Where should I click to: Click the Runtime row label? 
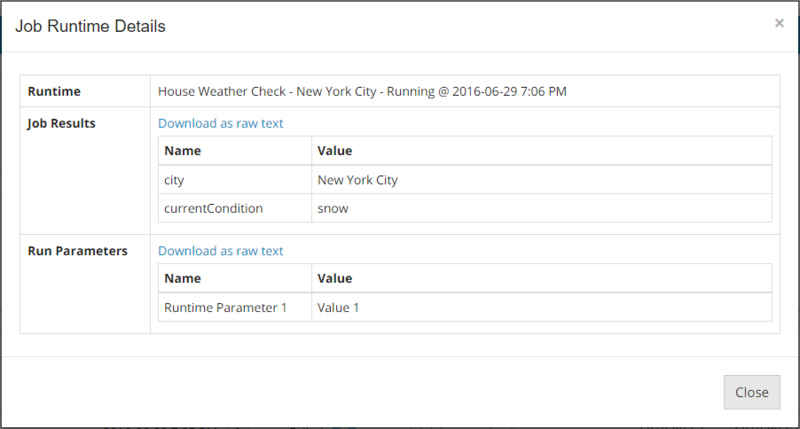[x=55, y=92]
